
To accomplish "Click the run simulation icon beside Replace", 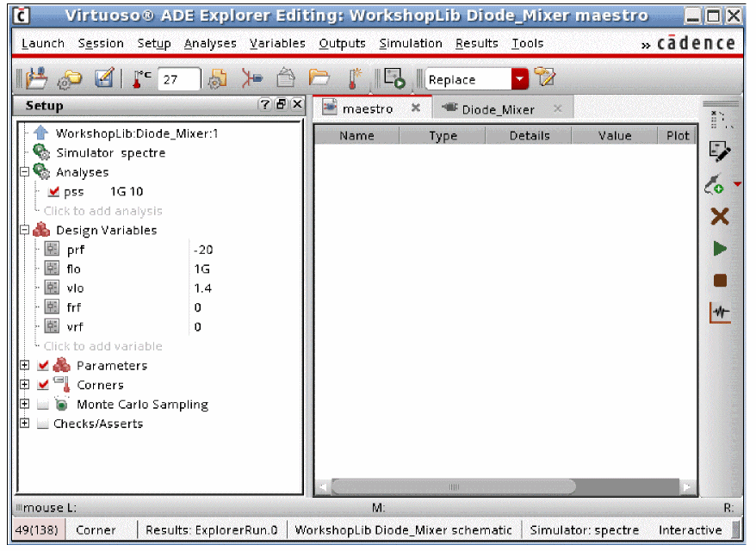I will (x=394, y=78).
